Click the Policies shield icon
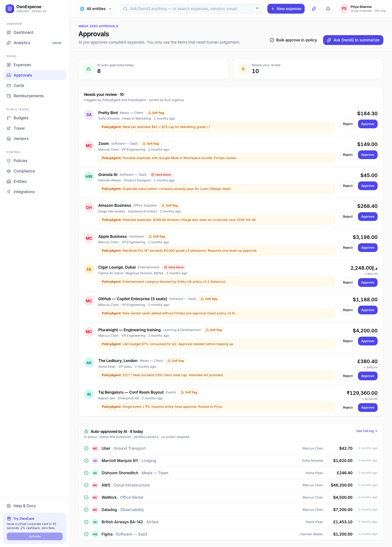Viewport: 392px width, 547px height. [x=9, y=161]
